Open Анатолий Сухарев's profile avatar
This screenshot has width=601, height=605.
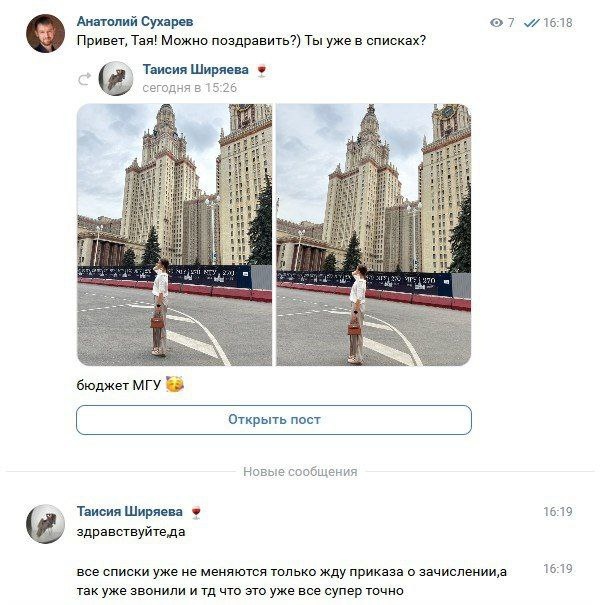coord(46,33)
